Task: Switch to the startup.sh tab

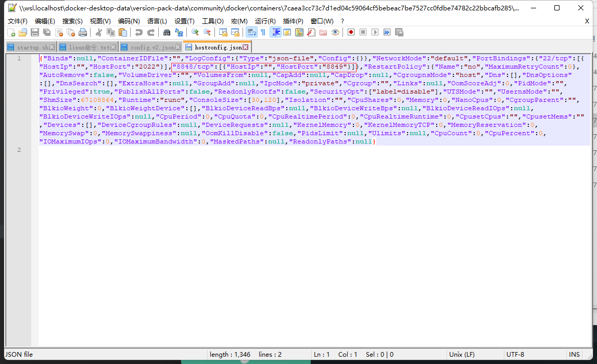Action: [x=32, y=47]
